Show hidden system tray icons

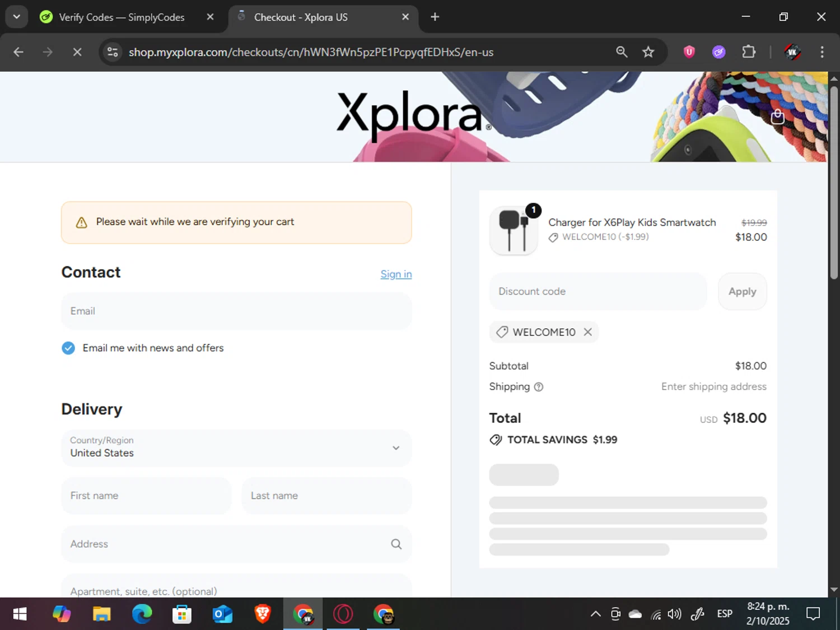point(596,614)
